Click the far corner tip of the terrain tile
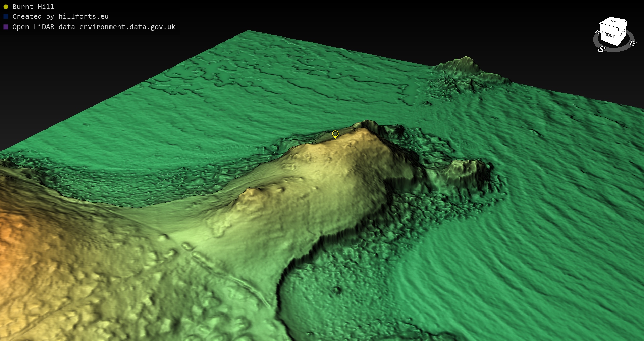 pos(249,31)
